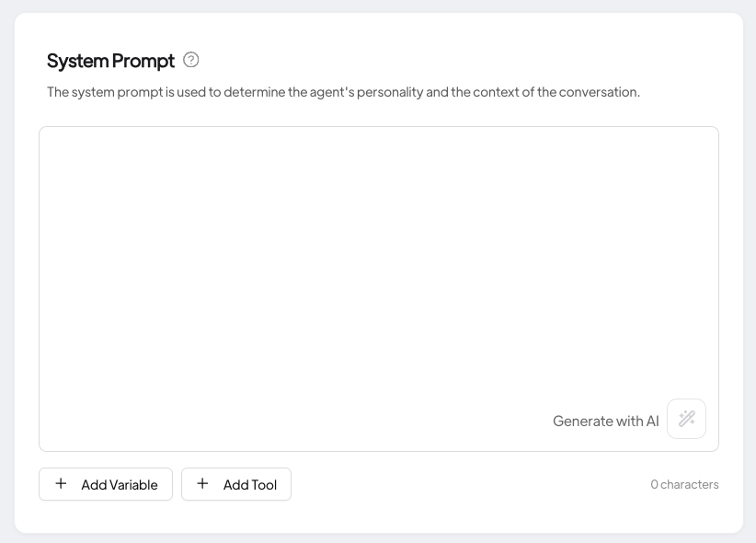Click the word "Prompt" in the heading
Screen dimensions: 756x543
coord(143,61)
